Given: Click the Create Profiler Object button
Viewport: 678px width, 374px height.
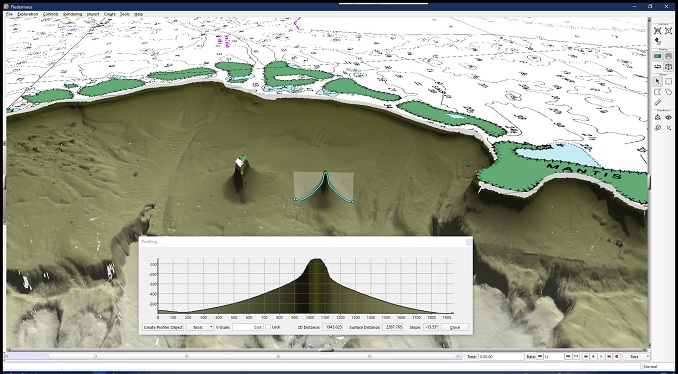Looking at the screenshot, I should click(x=163, y=327).
